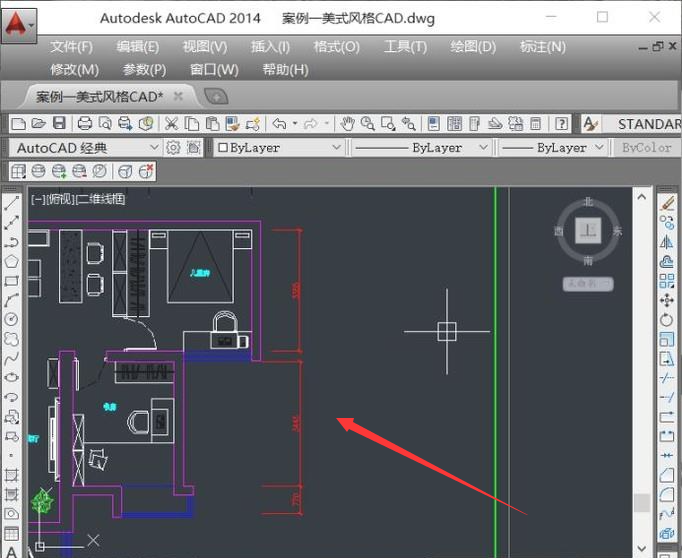Choose the Array tool

[666, 281]
